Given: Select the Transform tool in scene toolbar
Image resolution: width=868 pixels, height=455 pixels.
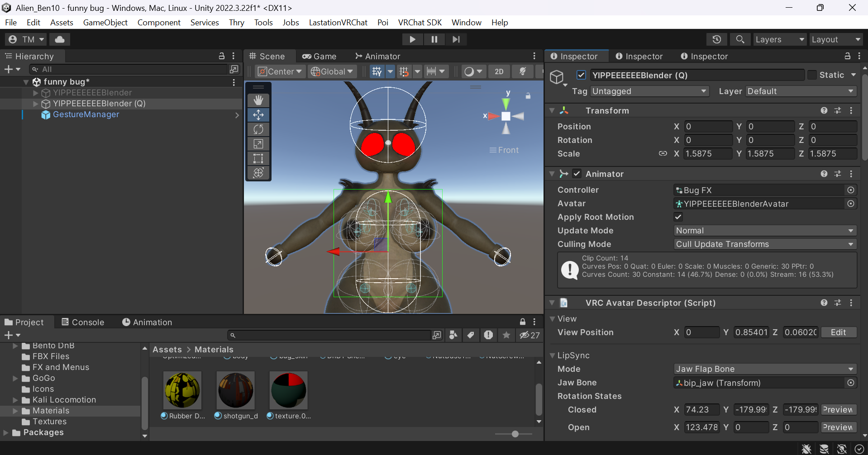Looking at the screenshot, I should pyautogui.click(x=258, y=173).
